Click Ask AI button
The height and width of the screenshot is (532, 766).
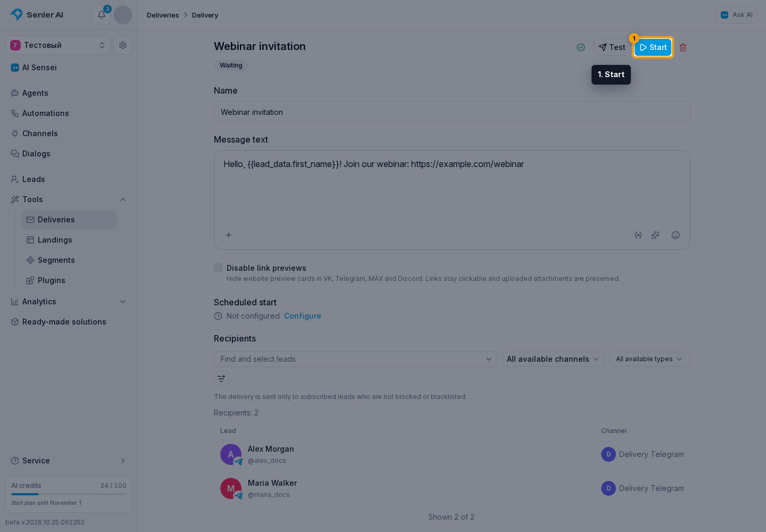pyautogui.click(x=736, y=15)
